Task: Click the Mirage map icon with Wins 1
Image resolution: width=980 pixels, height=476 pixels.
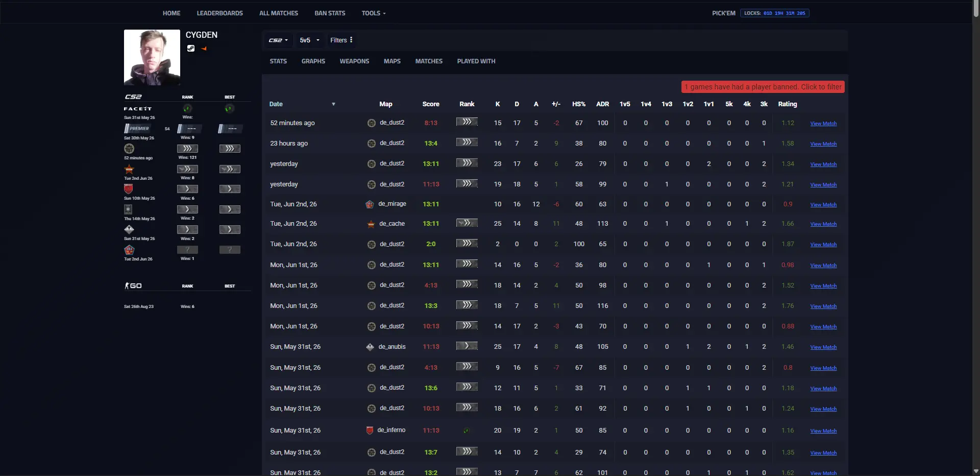Action: tap(129, 250)
